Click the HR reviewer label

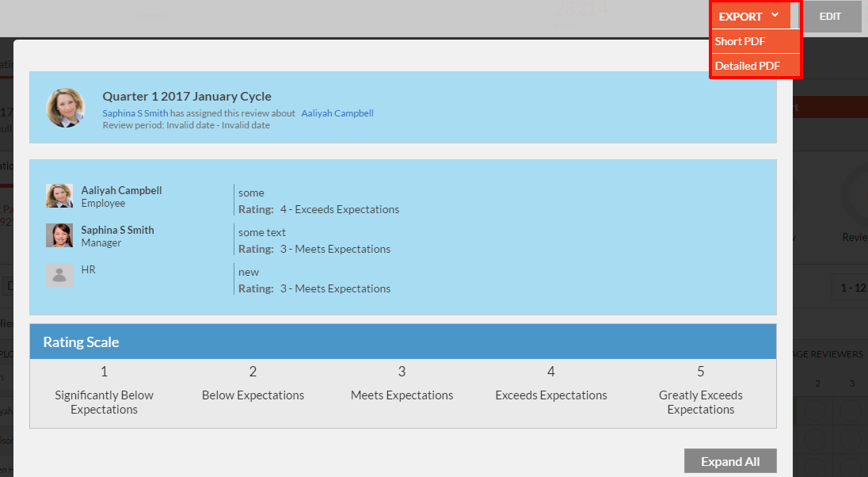(89, 270)
